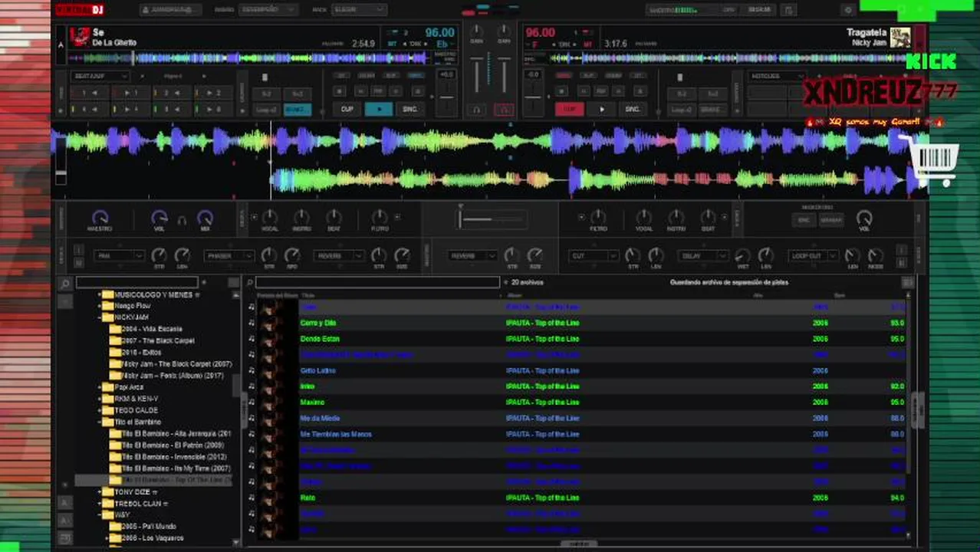Turn left mixer VOCAL stem knob
Screen dimensions: 980x552
click(270, 218)
